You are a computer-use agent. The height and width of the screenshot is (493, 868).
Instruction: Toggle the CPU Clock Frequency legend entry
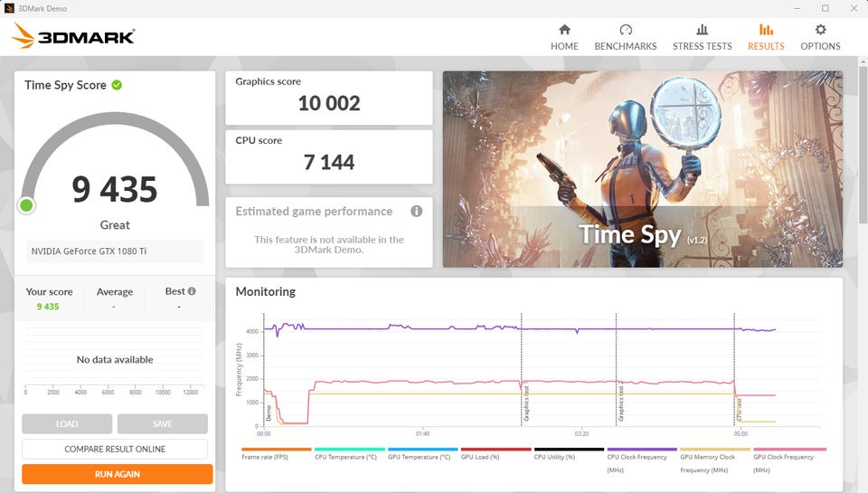642,460
